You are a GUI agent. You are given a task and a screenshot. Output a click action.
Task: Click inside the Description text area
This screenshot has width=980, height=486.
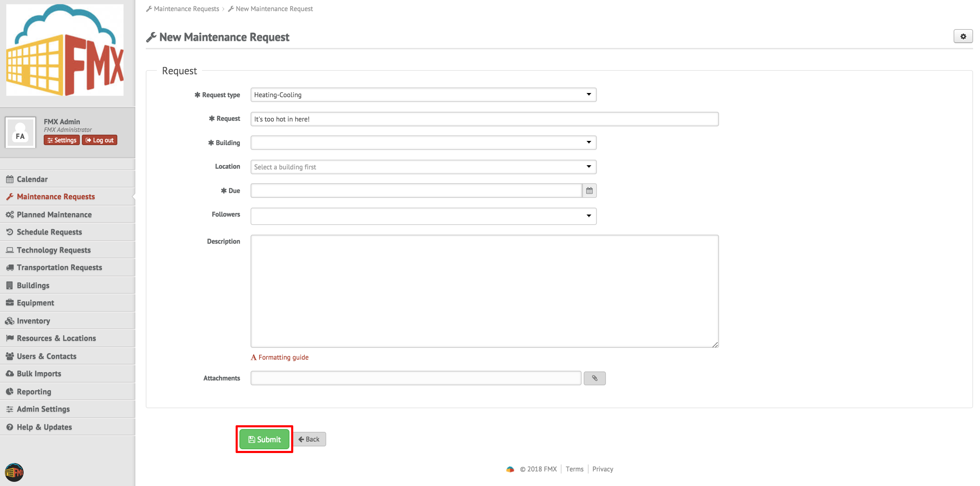tap(483, 291)
